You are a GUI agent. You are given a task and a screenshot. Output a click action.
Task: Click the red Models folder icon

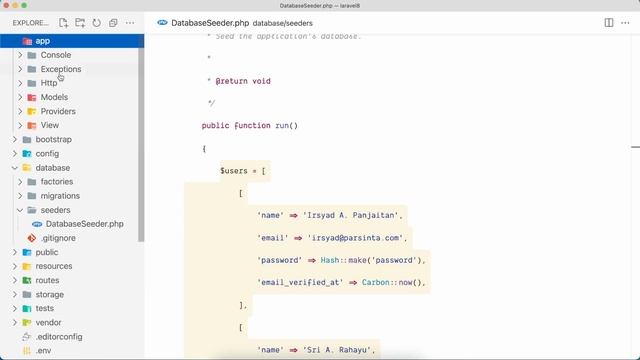32,97
